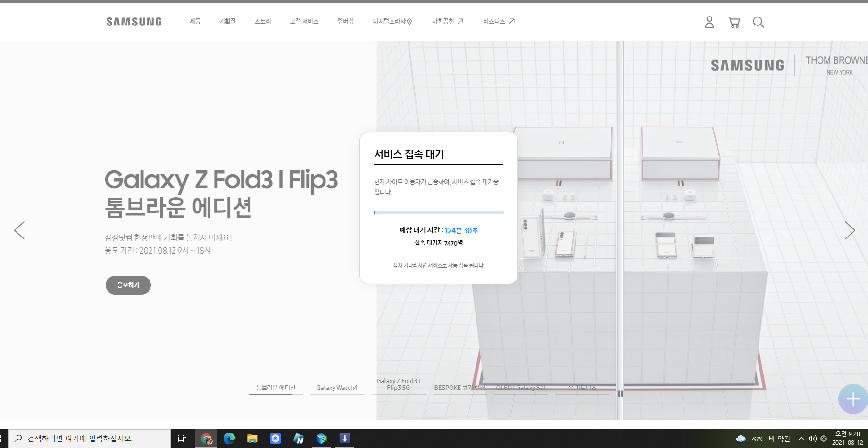Click the waiting progress bar in dialog
This screenshot has width=868, height=448.
coord(439,213)
